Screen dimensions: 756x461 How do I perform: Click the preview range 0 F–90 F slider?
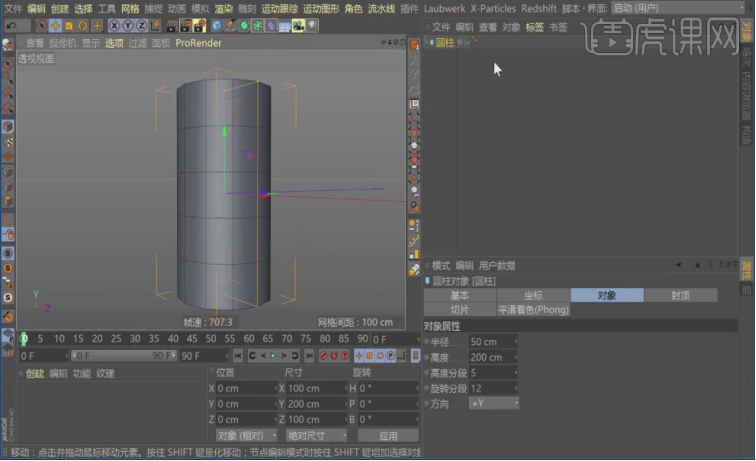(x=124, y=356)
